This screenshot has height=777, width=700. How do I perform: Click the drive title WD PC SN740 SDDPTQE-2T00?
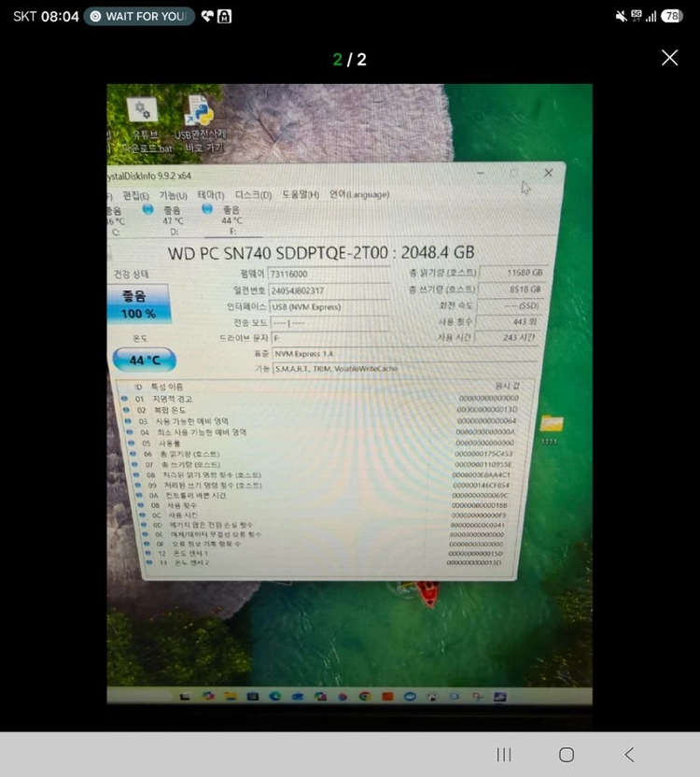[280, 253]
